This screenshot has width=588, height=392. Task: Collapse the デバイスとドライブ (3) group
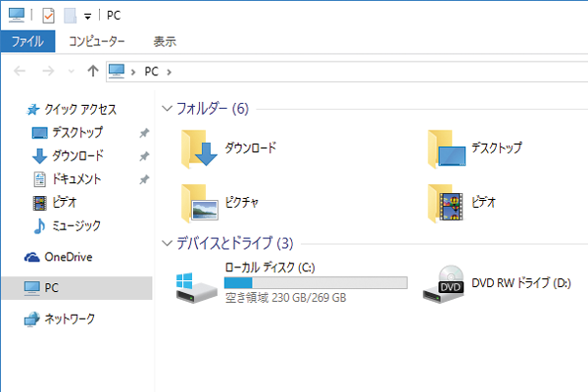click(x=166, y=243)
